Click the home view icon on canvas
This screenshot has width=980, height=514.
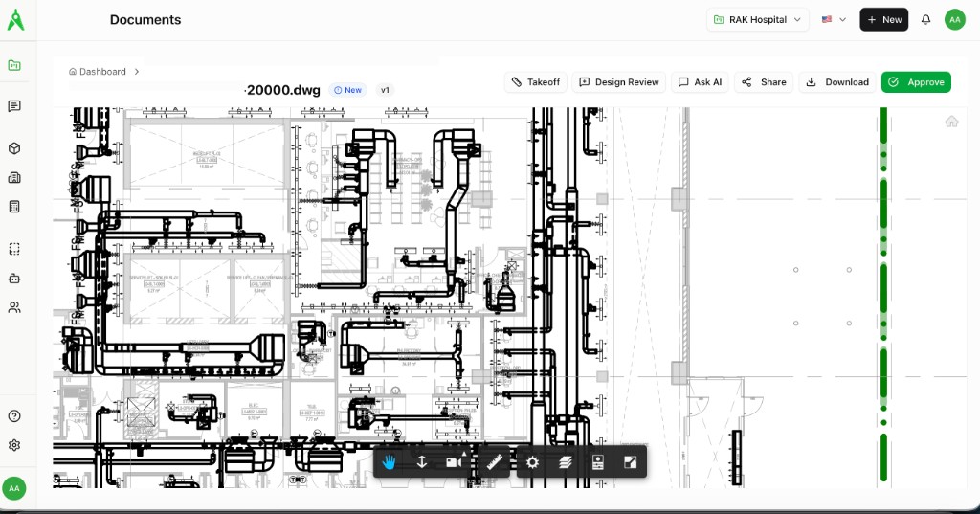tap(951, 122)
